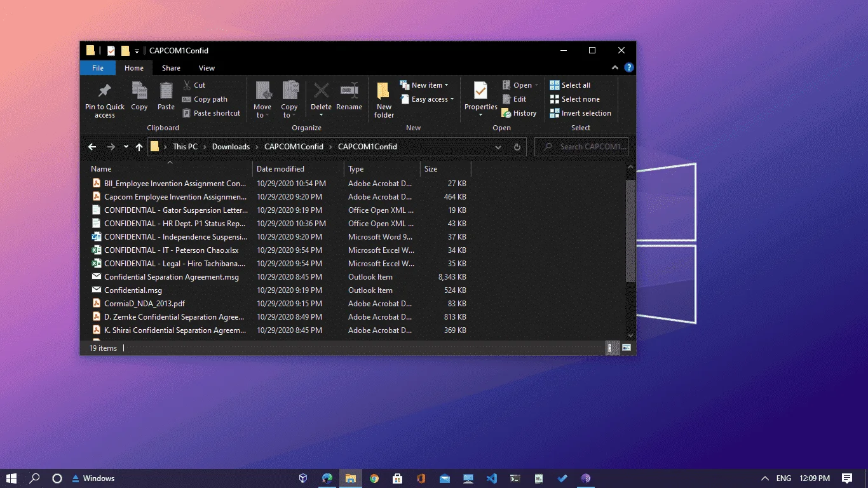Click Select none
This screenshot has height=488, width=868.
coord(574,99)
